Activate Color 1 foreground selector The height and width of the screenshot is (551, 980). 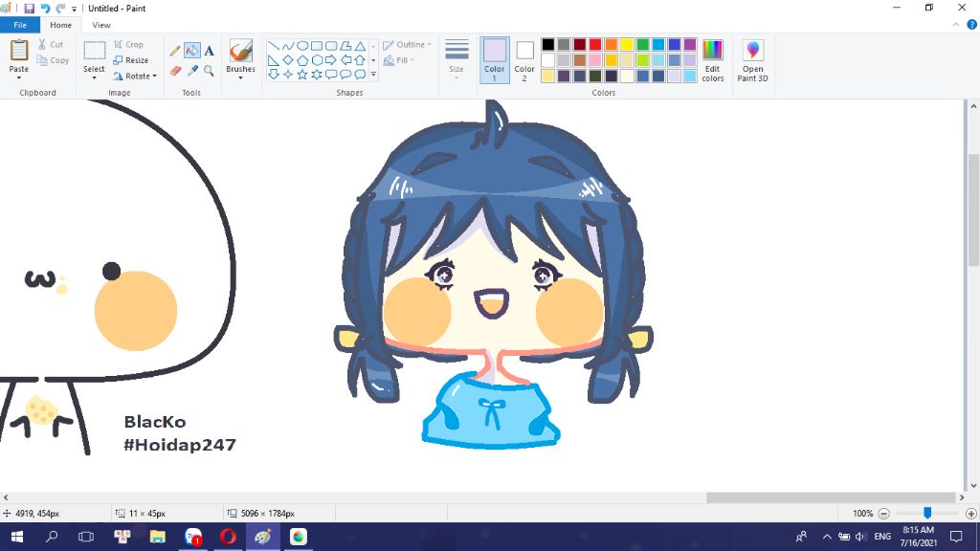click(495, 60)
